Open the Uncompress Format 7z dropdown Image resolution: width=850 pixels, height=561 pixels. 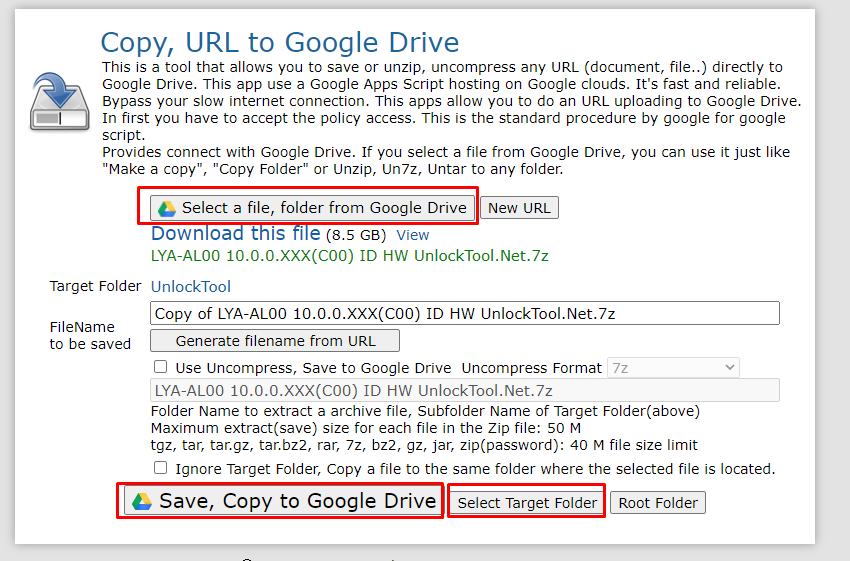pos(673,368)
